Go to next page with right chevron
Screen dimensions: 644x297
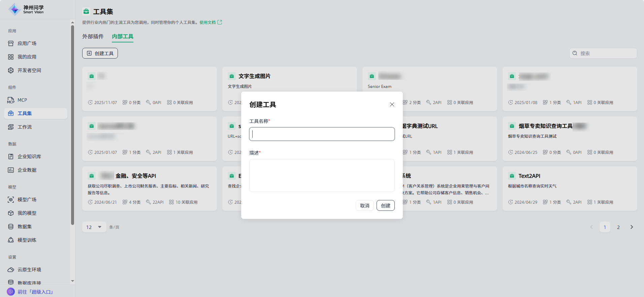click(632, 227)
